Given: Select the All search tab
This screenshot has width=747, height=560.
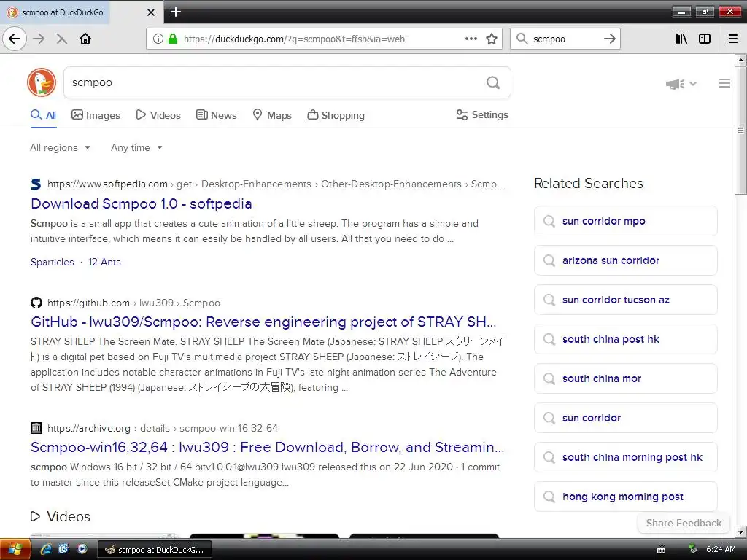Looking at the screenshot, I should tap(43, 115).
